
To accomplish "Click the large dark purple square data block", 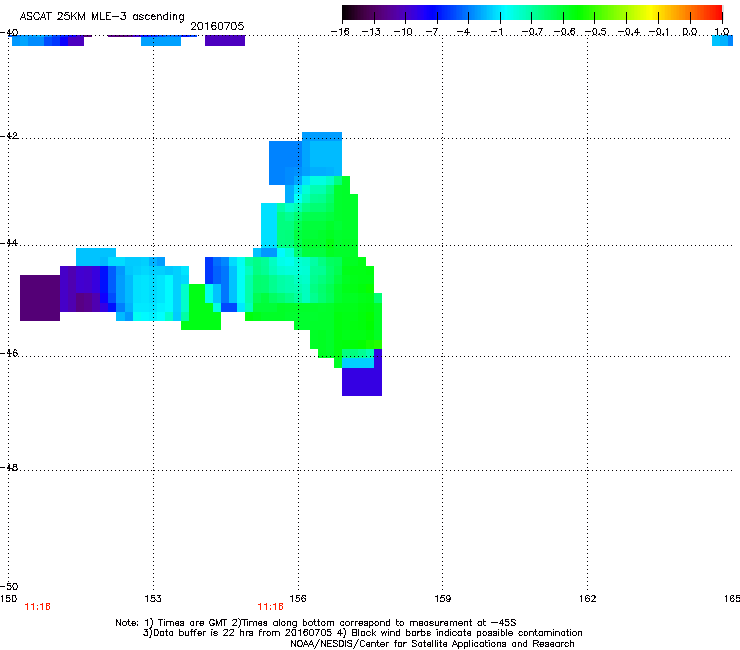I will (x=40, y=298).
